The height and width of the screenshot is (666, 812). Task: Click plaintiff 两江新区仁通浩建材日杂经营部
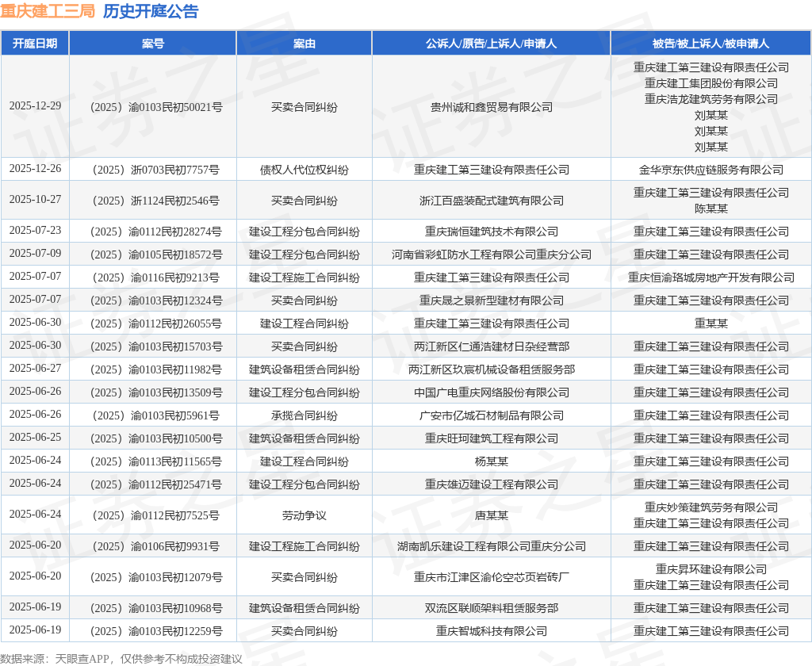pyautogui.click(x=491, y=346)
